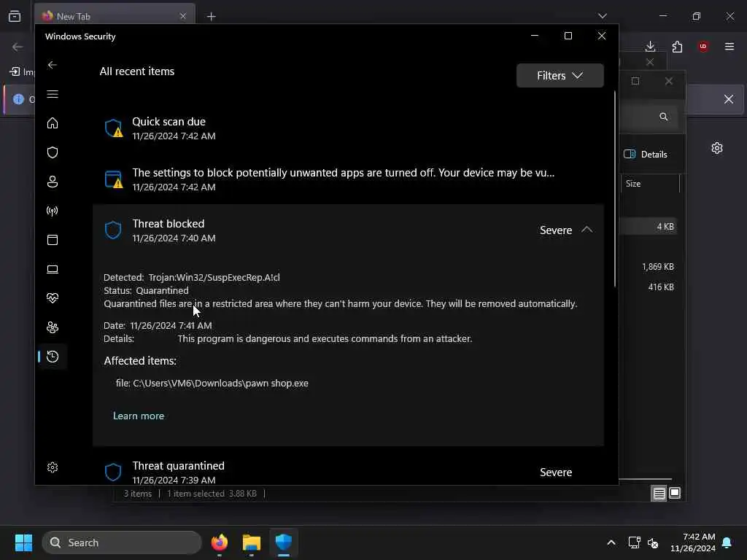Minimize the Windows Security window
The width and height of the screenshot is (747, 560).
[535, 36]
